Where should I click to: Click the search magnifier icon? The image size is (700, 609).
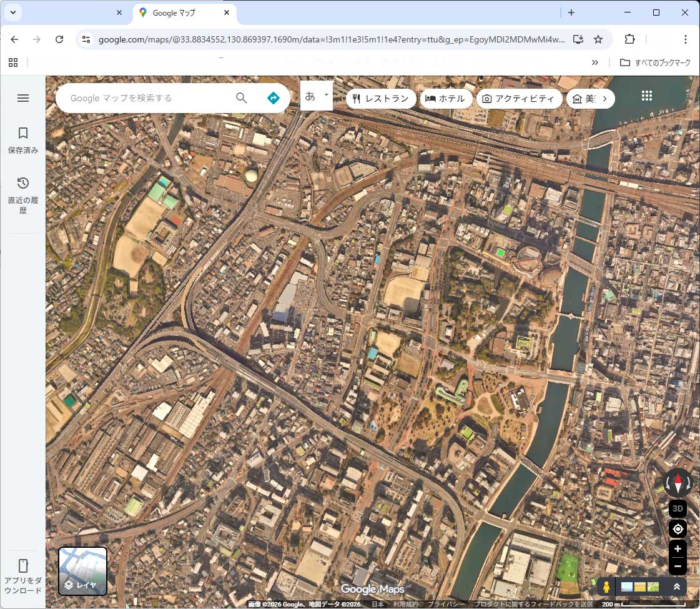coord(242,98)
